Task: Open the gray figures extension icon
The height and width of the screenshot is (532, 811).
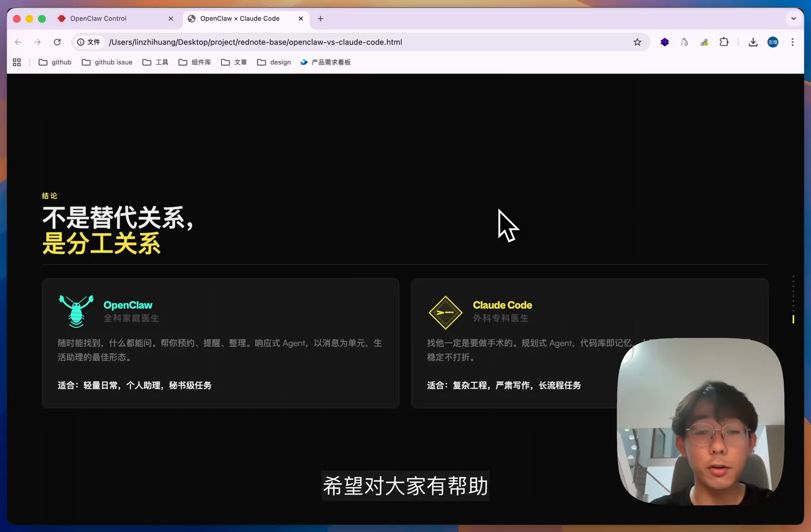Action: coord(684,42)
